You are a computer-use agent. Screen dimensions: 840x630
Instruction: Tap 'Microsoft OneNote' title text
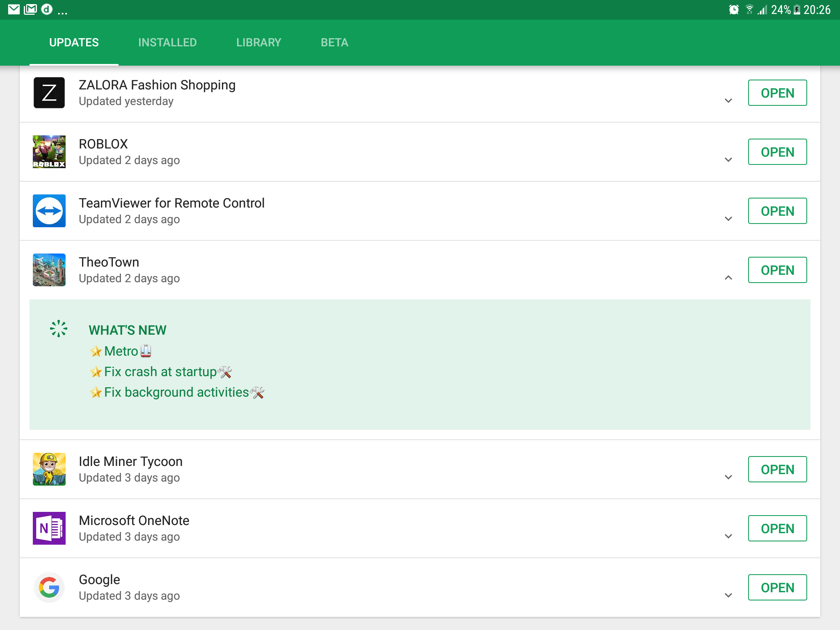click(x=134, y=520)
